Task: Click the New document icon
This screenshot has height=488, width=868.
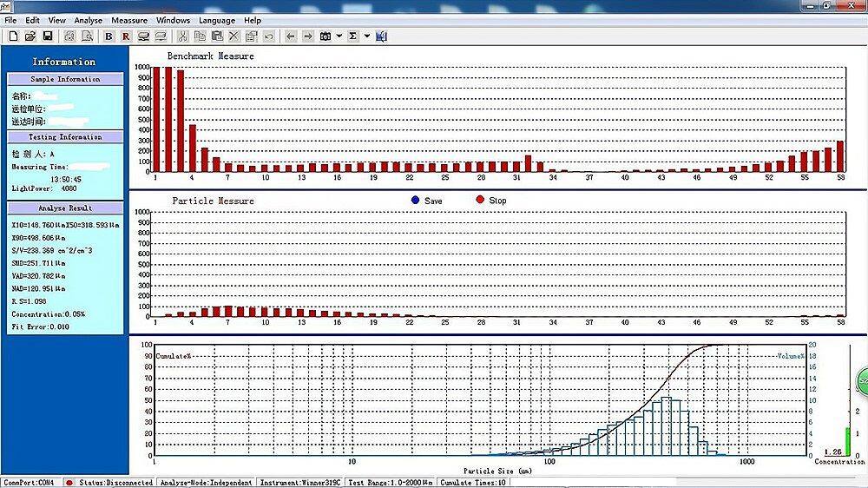Action: click(x=13, y=36)
